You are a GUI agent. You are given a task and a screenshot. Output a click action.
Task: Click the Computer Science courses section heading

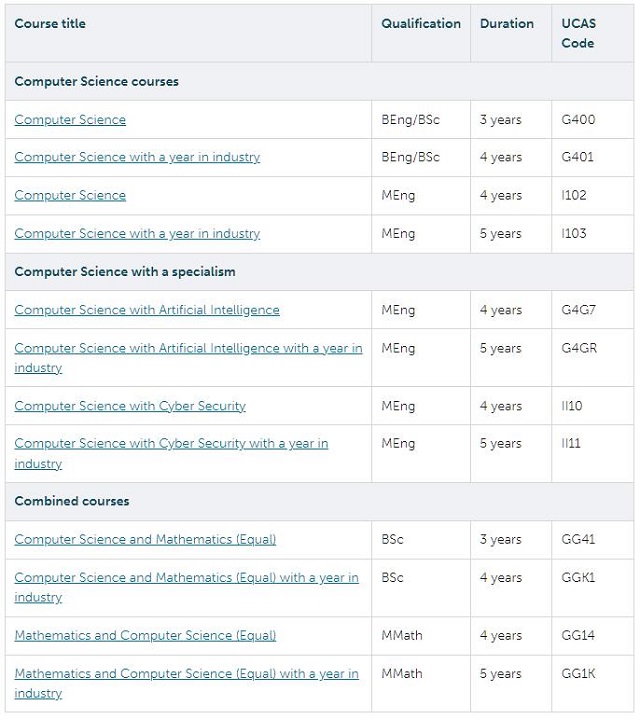point(96,82)
